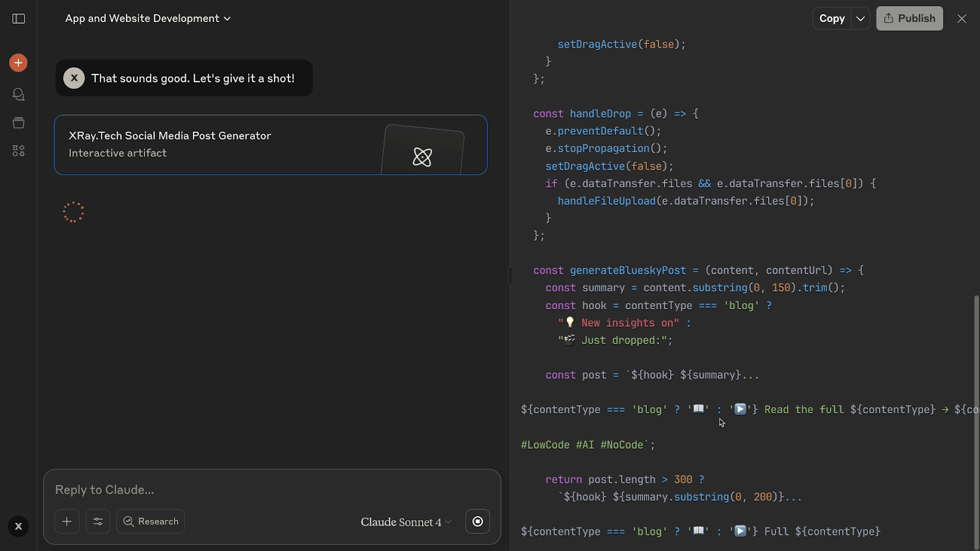Click the message "That sounds good. Let's give it a shot!"

[x=193, y=78]
